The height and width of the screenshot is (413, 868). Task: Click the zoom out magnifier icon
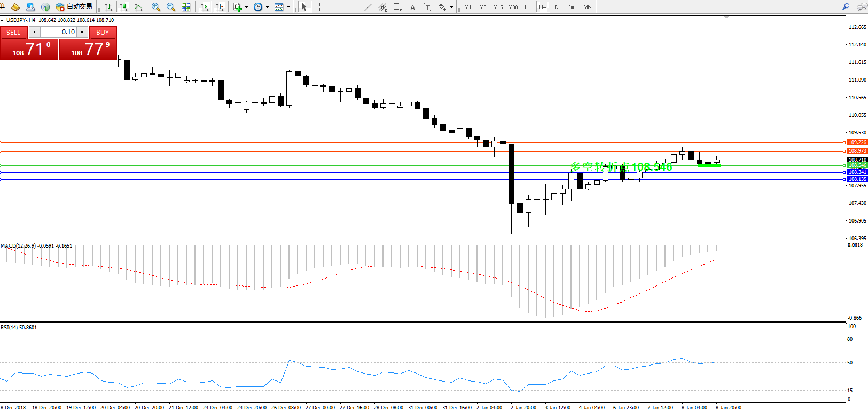pyautogui.click(x=171, y=7)
